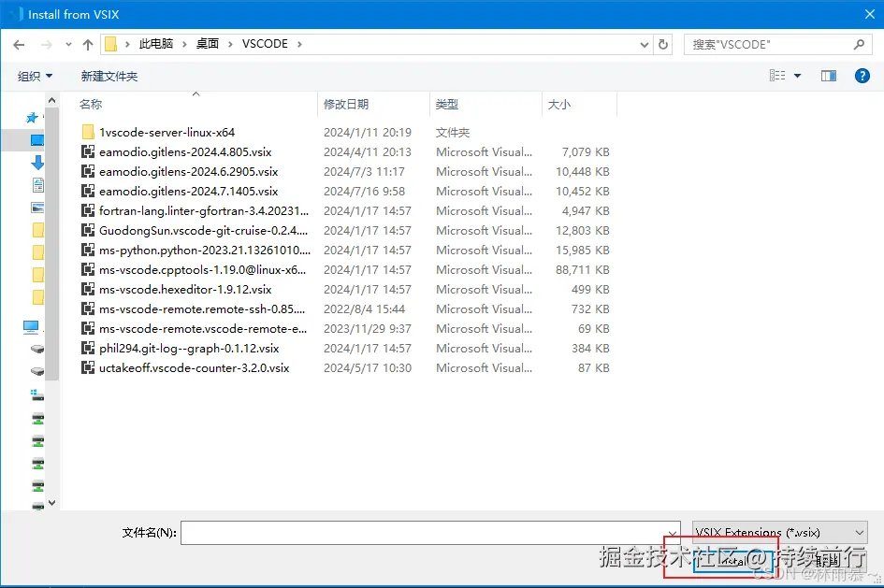Screen dimensions: 884x588
Task: Change the file view layout icon
Action: coord(777,76)
